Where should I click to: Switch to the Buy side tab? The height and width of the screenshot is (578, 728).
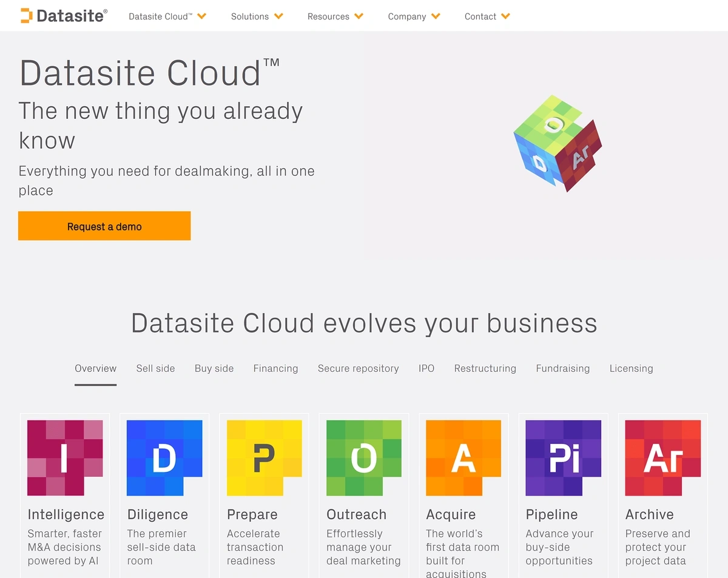pos(214,368)
